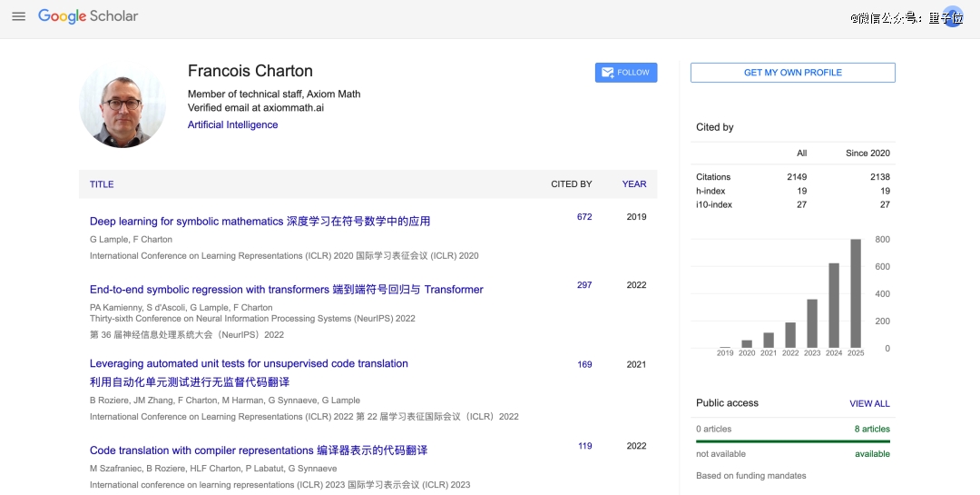Open the 8 articles available link
The height and width of the screenshot is (495, 980).
click(x=871, y=429)
